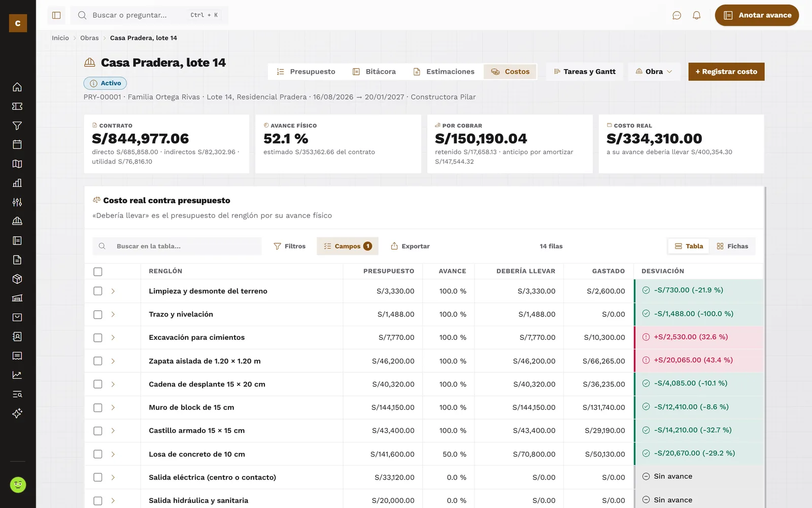Open the 3D box icon in sidebar
812x508 pixels.
(17, 279)
